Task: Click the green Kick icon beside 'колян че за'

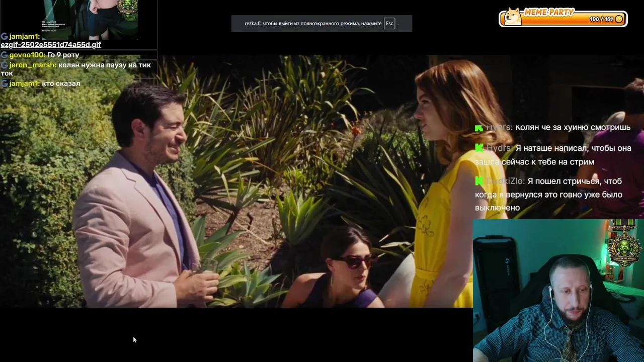Action: coord(479,128)
